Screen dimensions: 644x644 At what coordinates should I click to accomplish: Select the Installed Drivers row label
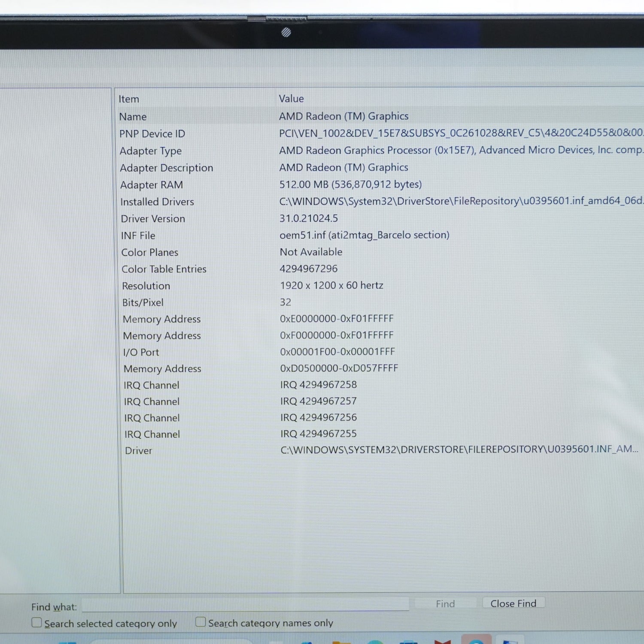point(157,202)
